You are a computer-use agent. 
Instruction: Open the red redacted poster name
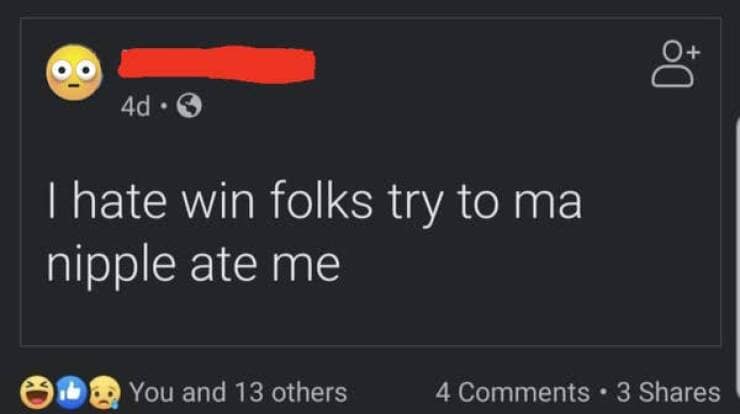click(217, 65)
